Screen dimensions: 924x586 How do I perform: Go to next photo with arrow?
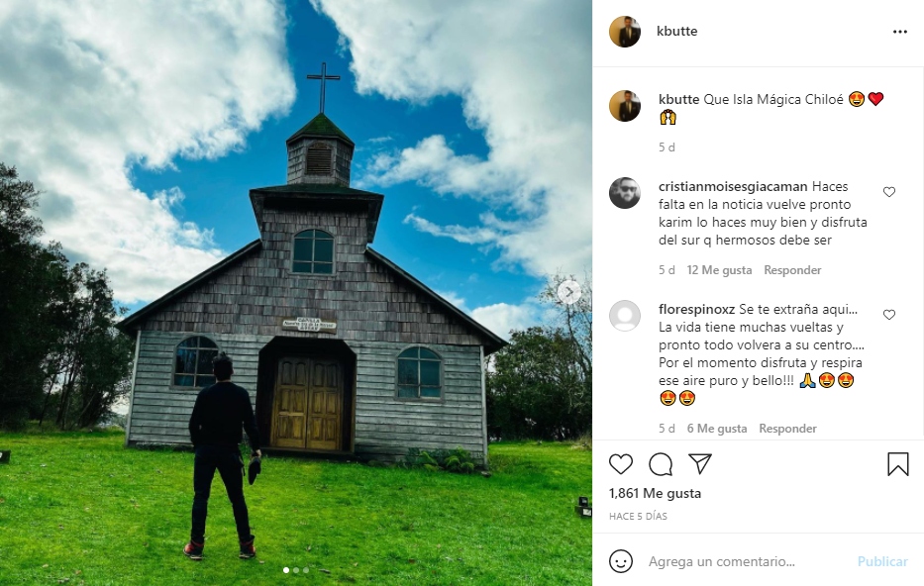coord(569,292)
